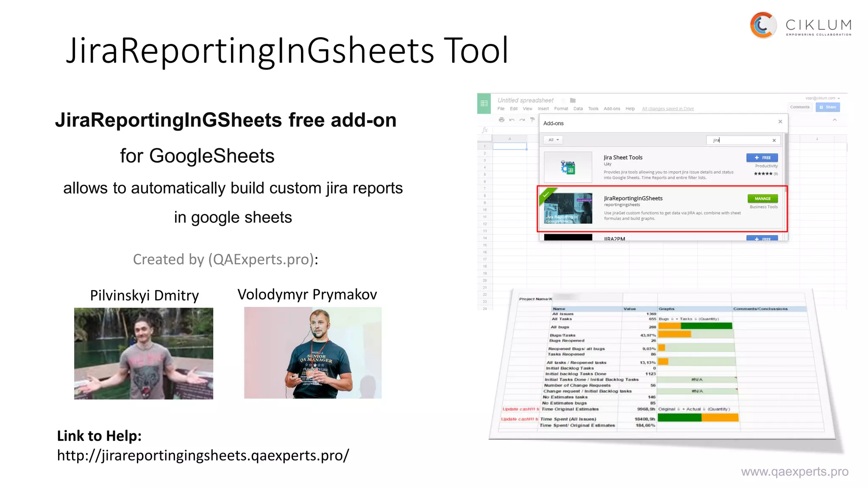
Task: Click the JiraReportingInGSheets add-on thumbnail
Action: tap(568, 208)
